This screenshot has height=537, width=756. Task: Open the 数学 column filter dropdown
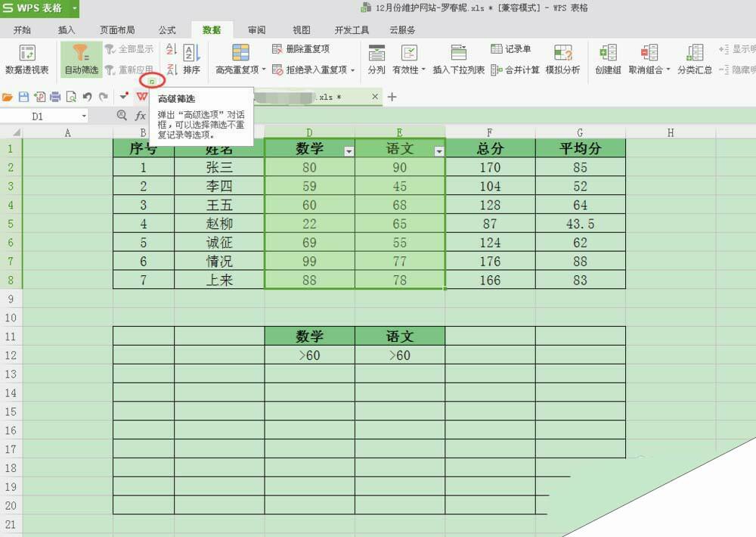349,151
